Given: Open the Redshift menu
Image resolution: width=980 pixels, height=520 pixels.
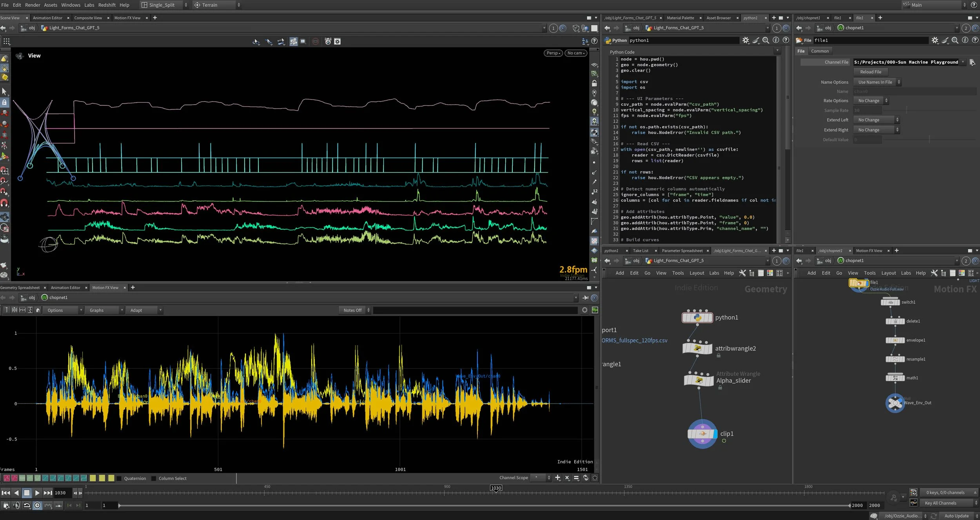Looking at the screenshot, I should pos(107,5).
